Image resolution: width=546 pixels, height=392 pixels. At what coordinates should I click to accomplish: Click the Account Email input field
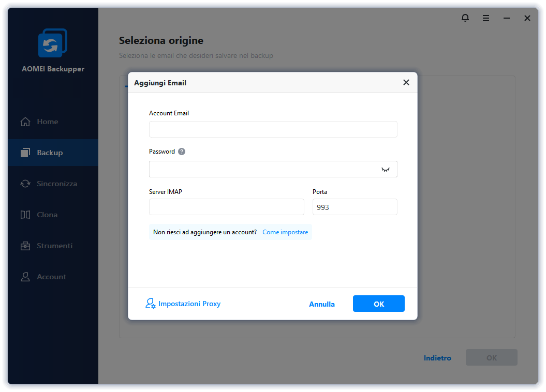coord(273,129)
